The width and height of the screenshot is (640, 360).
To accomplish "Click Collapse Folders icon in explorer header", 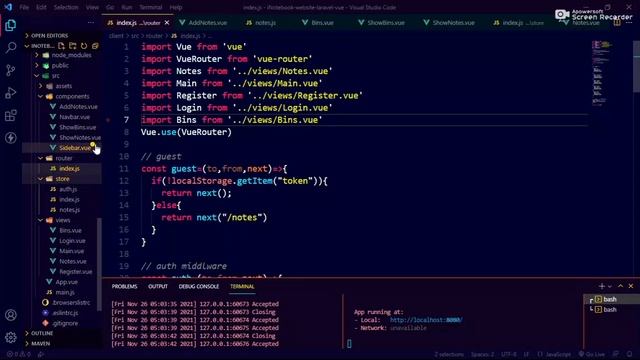I will click(x=95, y=46).
